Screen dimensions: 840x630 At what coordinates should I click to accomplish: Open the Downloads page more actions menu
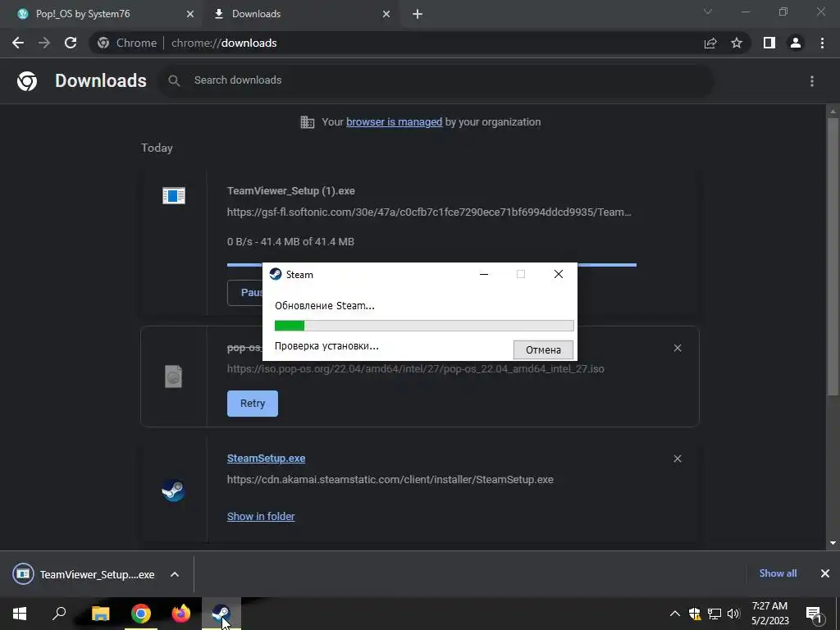tap(812, 81)
